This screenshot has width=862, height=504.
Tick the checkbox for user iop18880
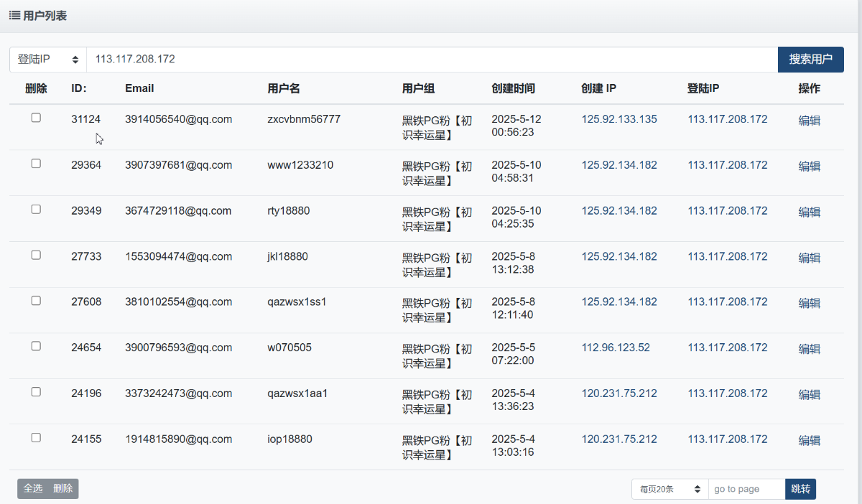[36, 438]
